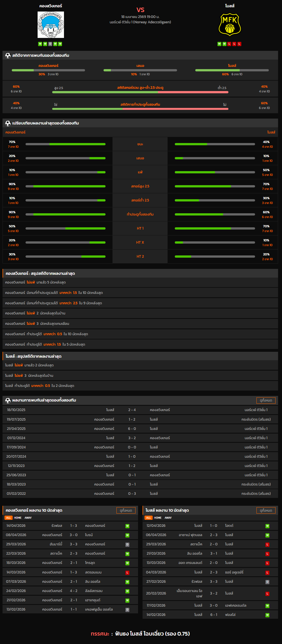Click the Kongsvinger team name at top
Image resolution: width=282 pixels, height=644 pixels.
click(51, 6)
